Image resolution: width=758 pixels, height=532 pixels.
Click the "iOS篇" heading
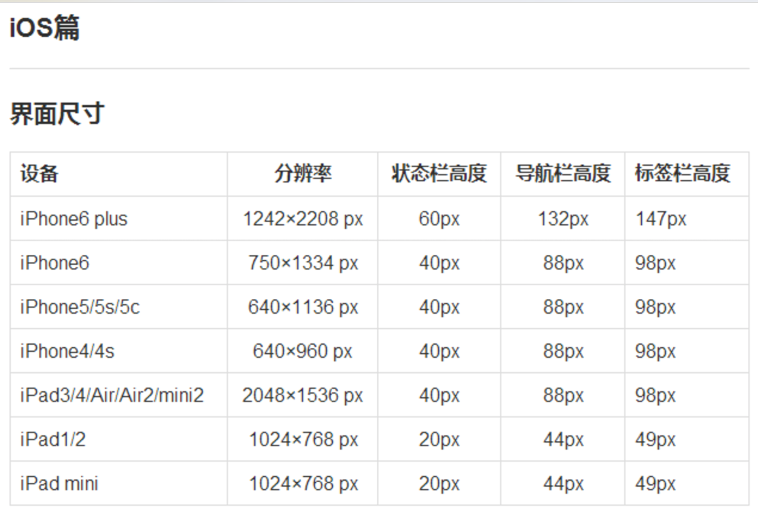[45, 28]
